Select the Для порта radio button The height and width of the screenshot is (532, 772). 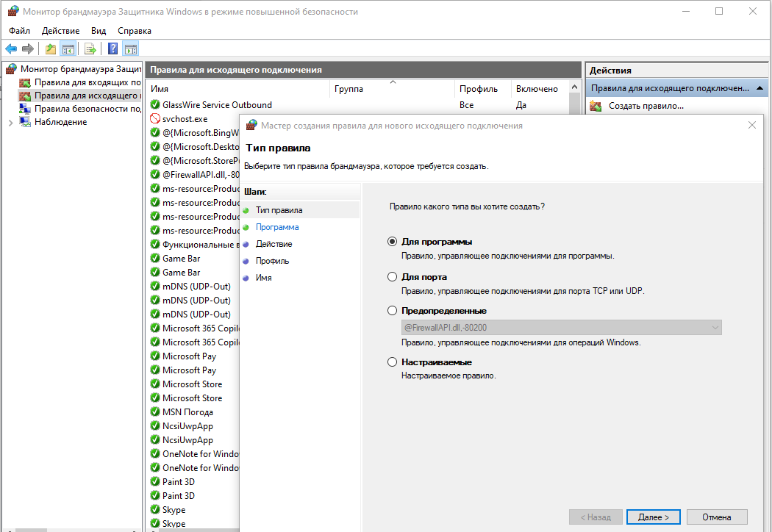pyautogui.click(x=392, y=276)
